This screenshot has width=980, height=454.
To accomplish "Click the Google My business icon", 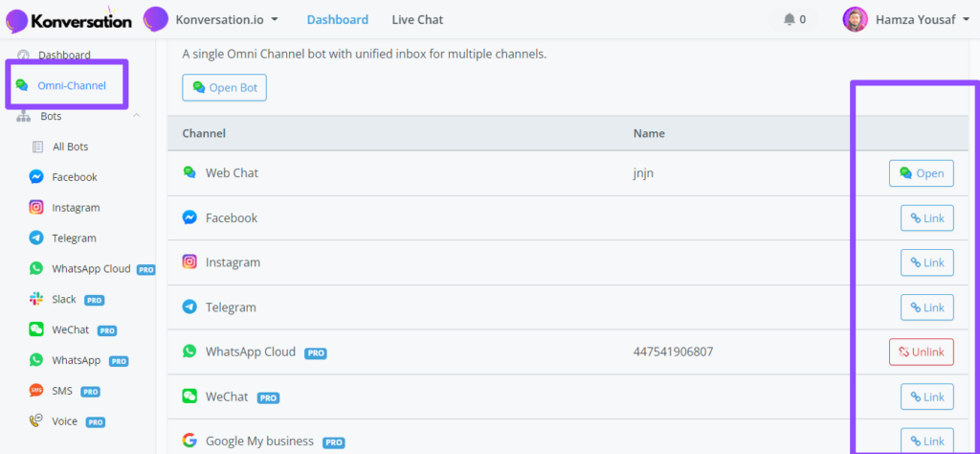I will point(189,441).
